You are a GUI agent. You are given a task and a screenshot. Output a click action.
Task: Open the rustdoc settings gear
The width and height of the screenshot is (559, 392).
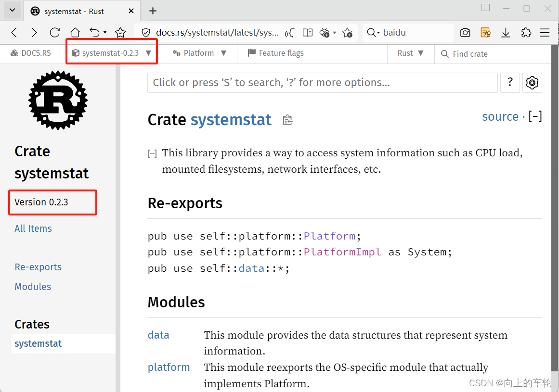532,83
